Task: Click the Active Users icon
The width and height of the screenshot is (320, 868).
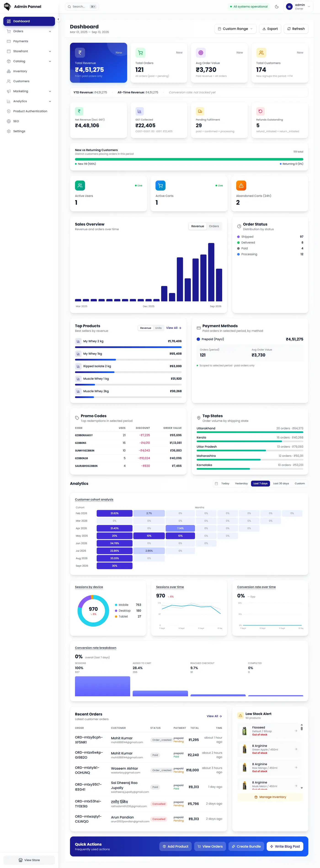Action: [80, 185]
